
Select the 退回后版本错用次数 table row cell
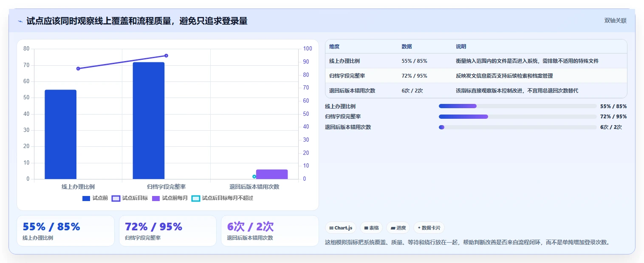[352, 91]
